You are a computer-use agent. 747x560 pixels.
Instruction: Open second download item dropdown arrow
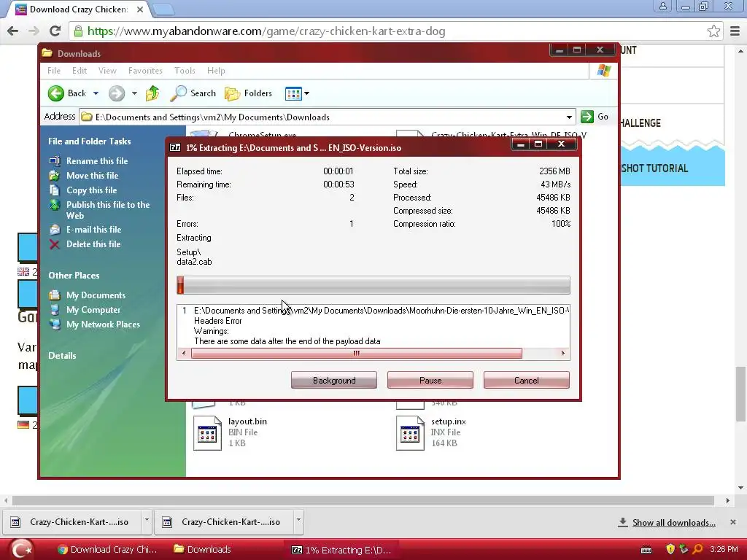click(298, 521)
